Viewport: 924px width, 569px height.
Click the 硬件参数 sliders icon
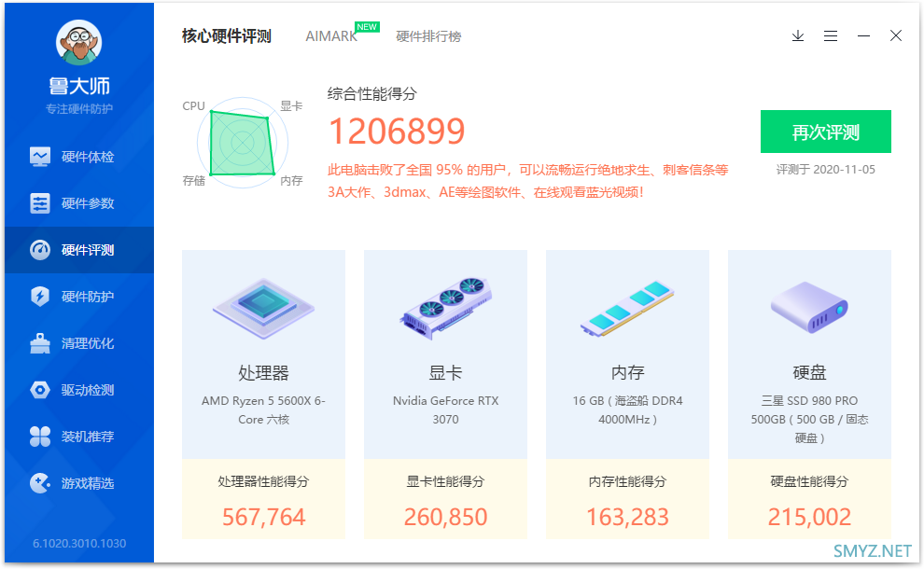(x=40, y=203)
